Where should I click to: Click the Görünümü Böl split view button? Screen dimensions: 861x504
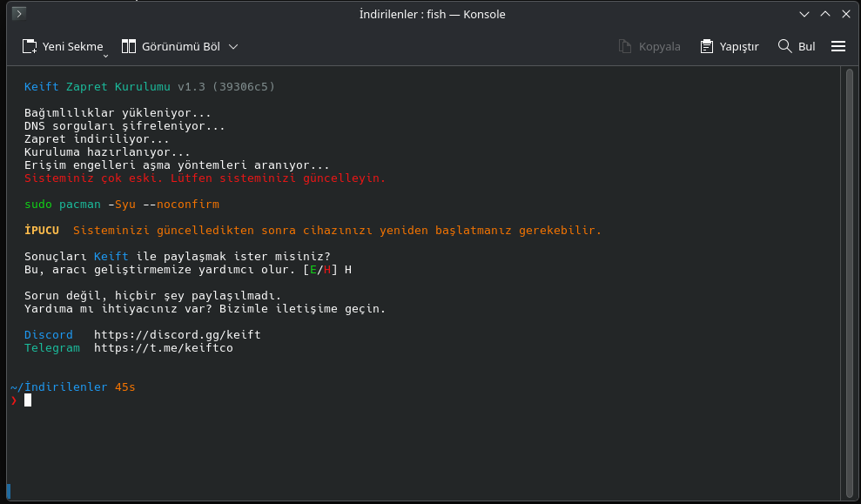pyautogui.click(x=171, y=47)
